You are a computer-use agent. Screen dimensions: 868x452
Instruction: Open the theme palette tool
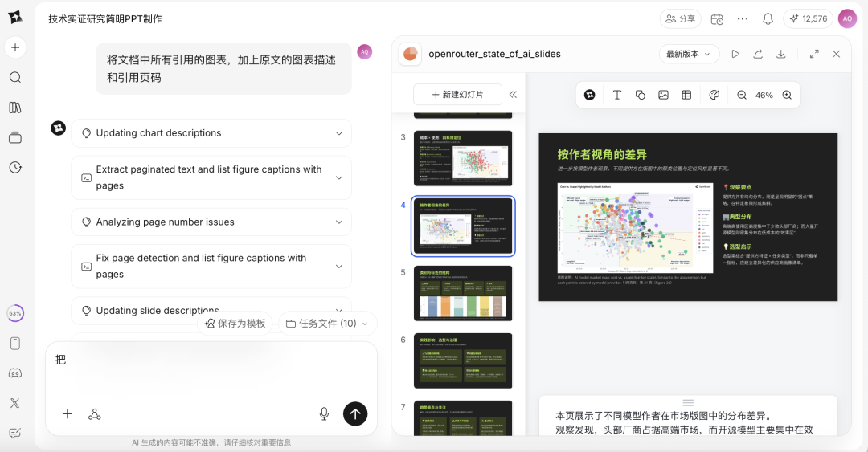[x=714, y=96]
